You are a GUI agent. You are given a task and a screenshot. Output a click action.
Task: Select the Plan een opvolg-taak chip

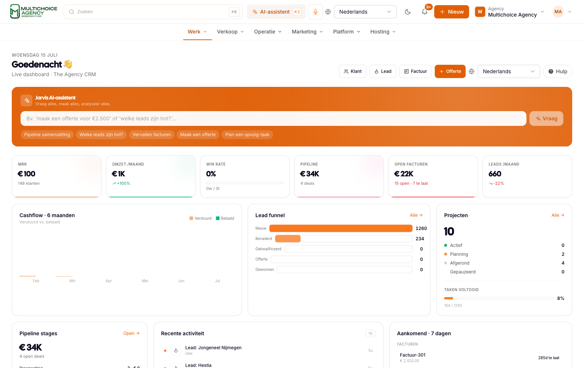click(247, 135)
